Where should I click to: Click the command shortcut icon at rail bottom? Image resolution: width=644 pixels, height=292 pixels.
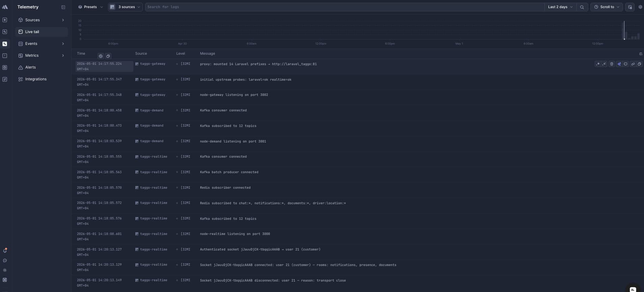coord(5,280)
